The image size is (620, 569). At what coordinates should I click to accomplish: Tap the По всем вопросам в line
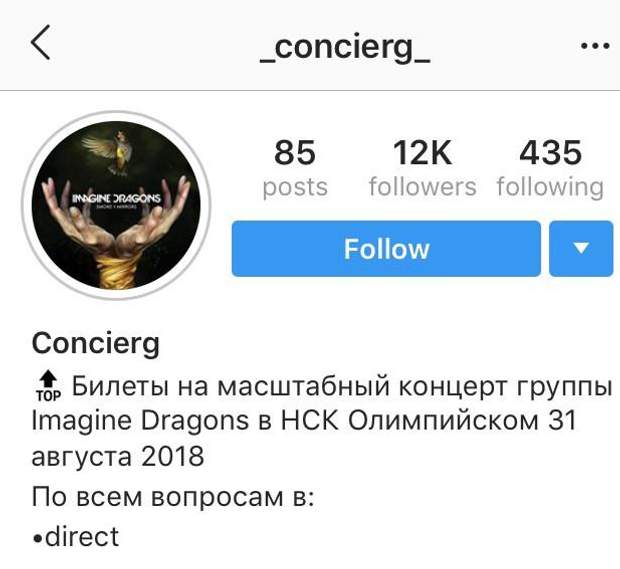click(x=173, y=497)
